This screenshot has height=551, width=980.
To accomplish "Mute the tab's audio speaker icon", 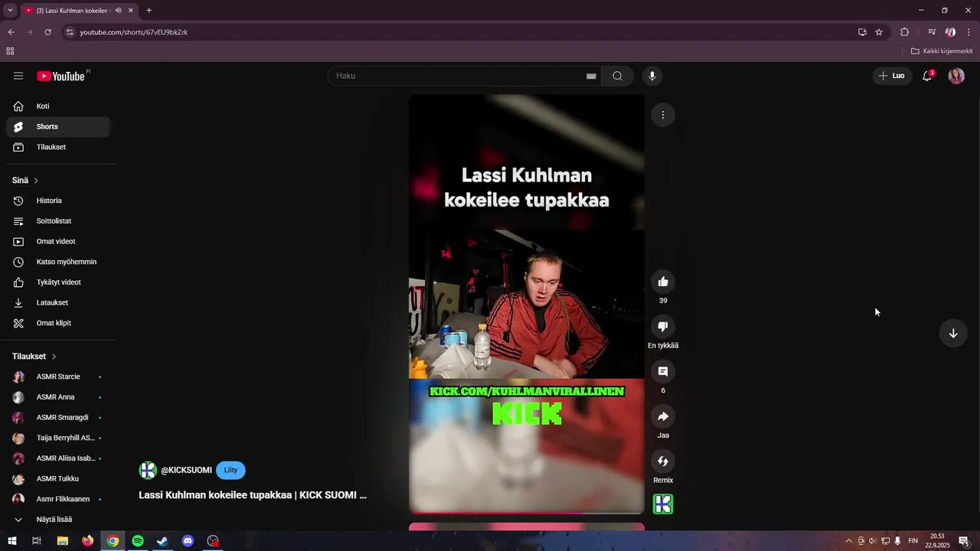I will click(x=118, y=11).
